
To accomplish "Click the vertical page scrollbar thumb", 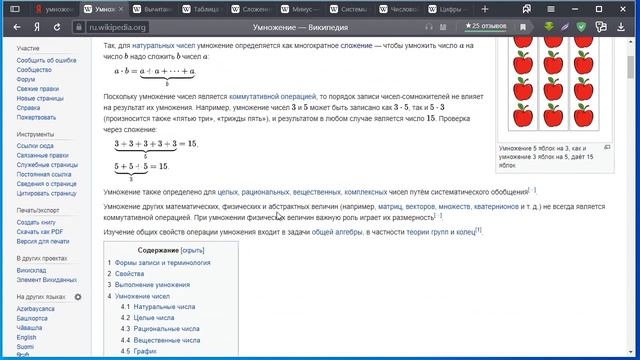I will [631, 67].
